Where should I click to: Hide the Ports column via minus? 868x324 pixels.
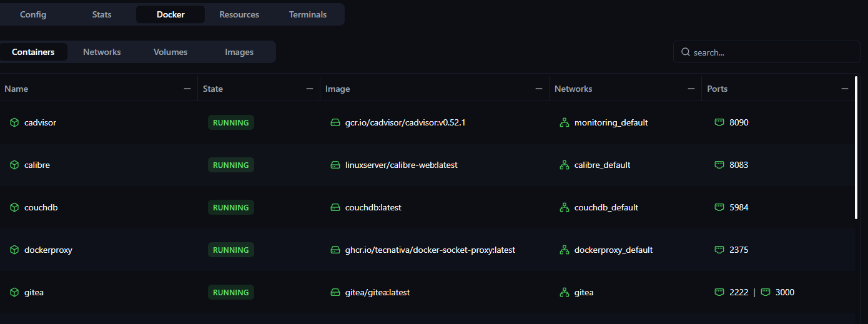coord(845,89)
